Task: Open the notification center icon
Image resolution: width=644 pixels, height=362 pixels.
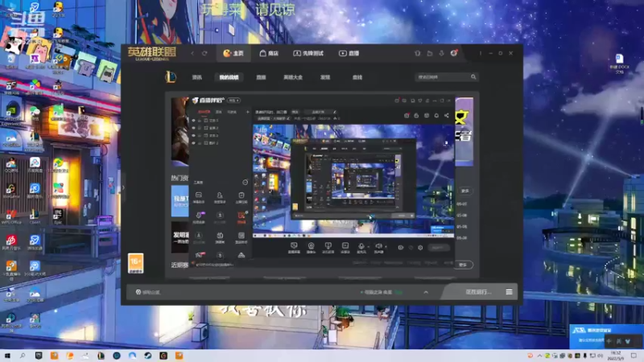Action: pos(634,356)
